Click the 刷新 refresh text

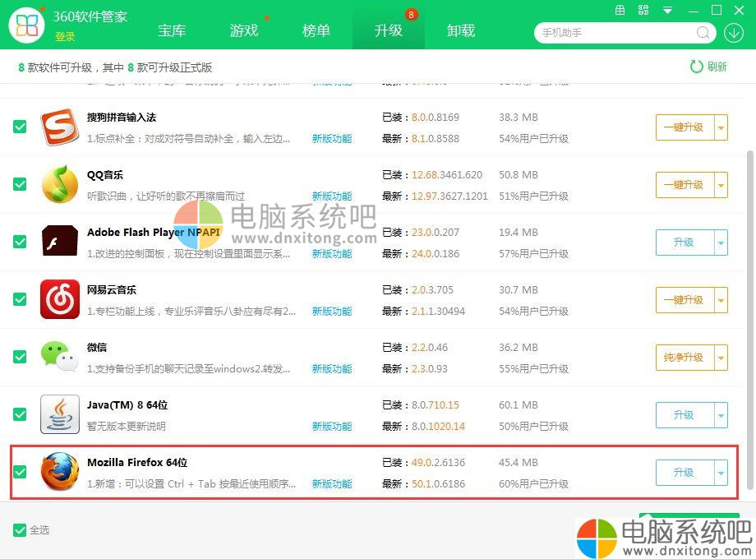coord(717,67)
